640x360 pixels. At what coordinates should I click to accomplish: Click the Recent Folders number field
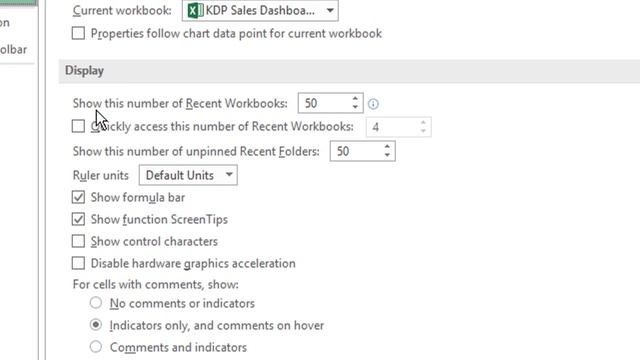356,151
